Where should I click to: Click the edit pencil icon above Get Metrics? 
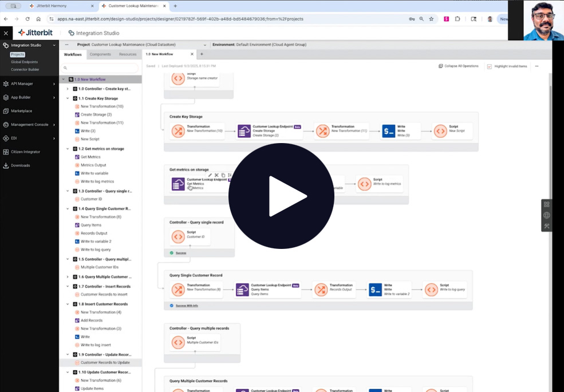coord(210,175)
